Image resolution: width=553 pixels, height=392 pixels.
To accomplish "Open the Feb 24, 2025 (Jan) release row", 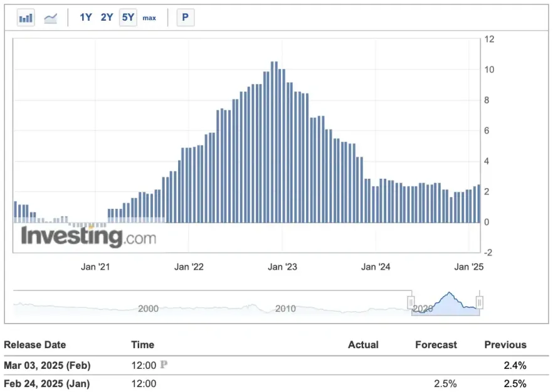I will tap(47, 383).
